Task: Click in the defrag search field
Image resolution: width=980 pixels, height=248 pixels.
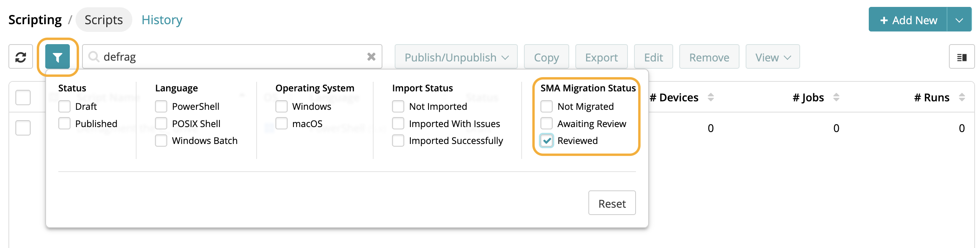Action: pos(230,57)
